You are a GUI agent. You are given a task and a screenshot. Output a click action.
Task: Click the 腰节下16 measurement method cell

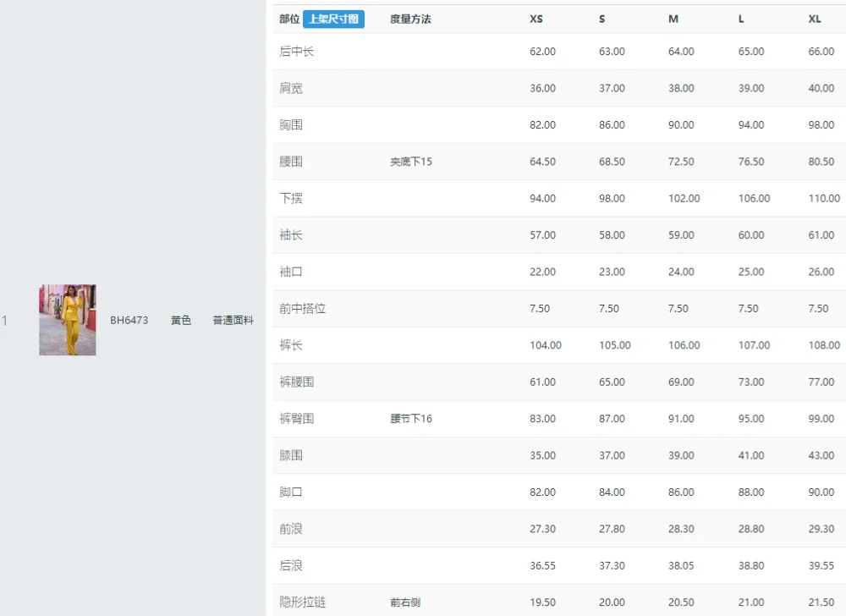410,419
